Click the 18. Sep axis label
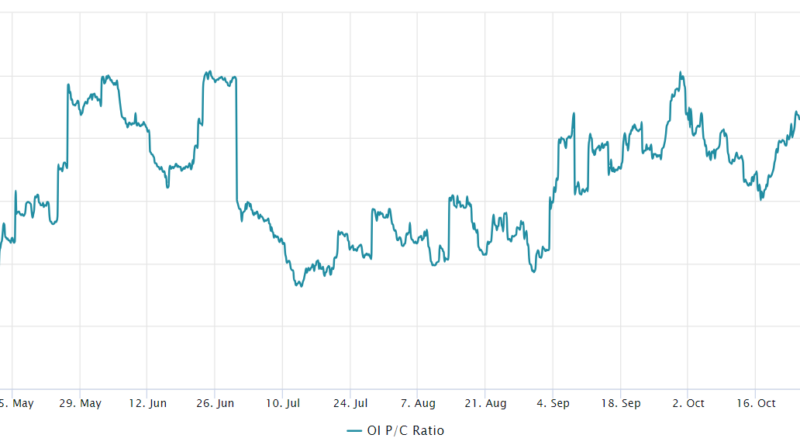Screen dimensions: 800x445 [620, 403]
